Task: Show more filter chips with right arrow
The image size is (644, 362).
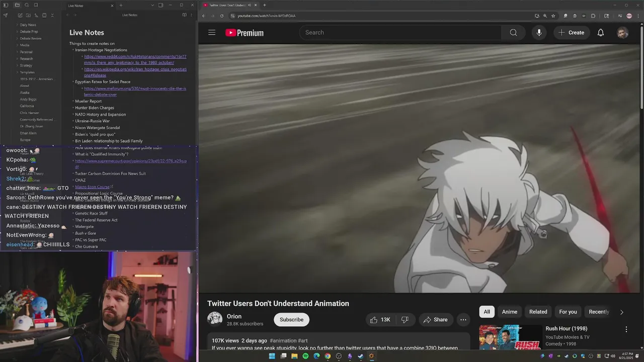Action: point(621,312)
